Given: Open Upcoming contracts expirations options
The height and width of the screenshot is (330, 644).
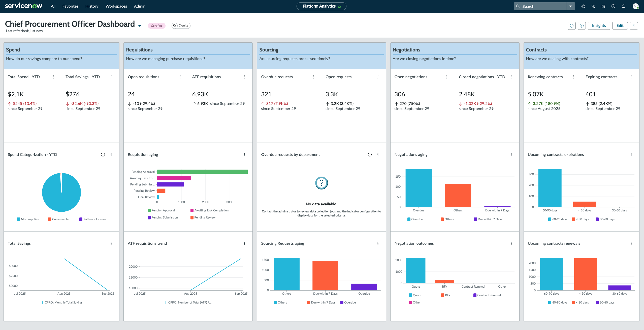Looking at the screenshot, I should pos(631,155).
